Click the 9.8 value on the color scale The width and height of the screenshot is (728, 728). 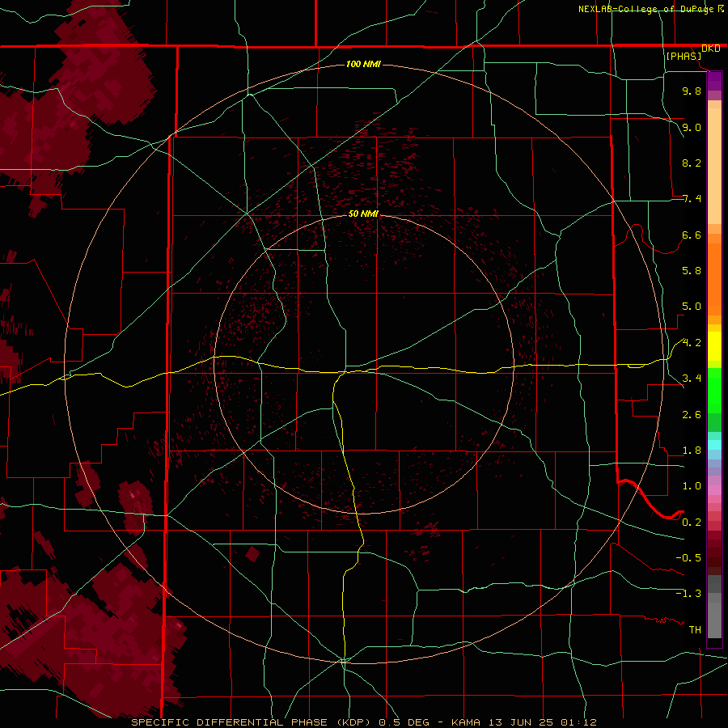(x=692, y=91)
